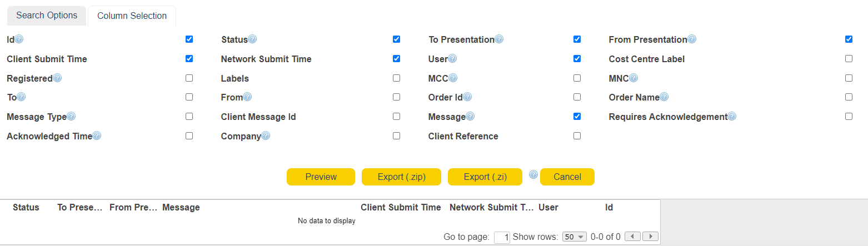868x246 pixels.
Task: Select the Column Selection tab
Action: (x=132, y=16)
